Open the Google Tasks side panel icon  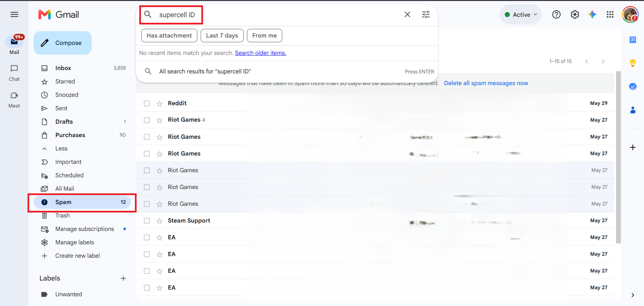pos(633,86)
